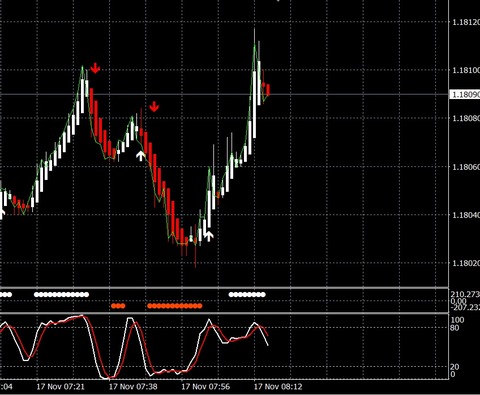The image size is (480, 395).
Task: Click the 17 Nov 07:56 time label
Action: pos(206,387)
